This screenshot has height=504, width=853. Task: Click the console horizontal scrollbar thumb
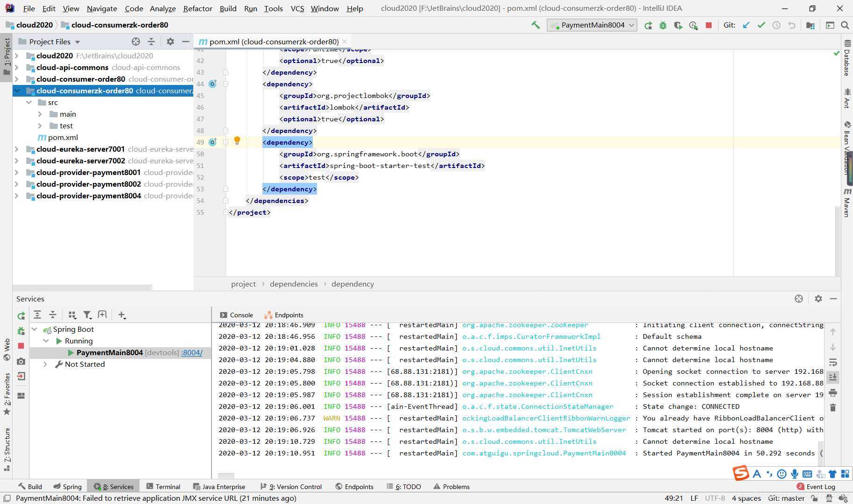tap(226, 476)
